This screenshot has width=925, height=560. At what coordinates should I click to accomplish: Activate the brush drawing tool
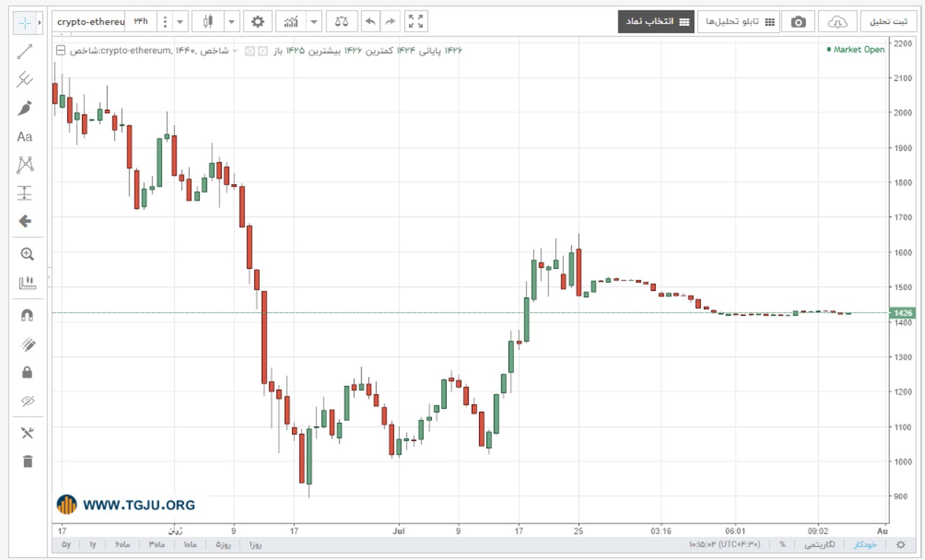pos(25,108)
